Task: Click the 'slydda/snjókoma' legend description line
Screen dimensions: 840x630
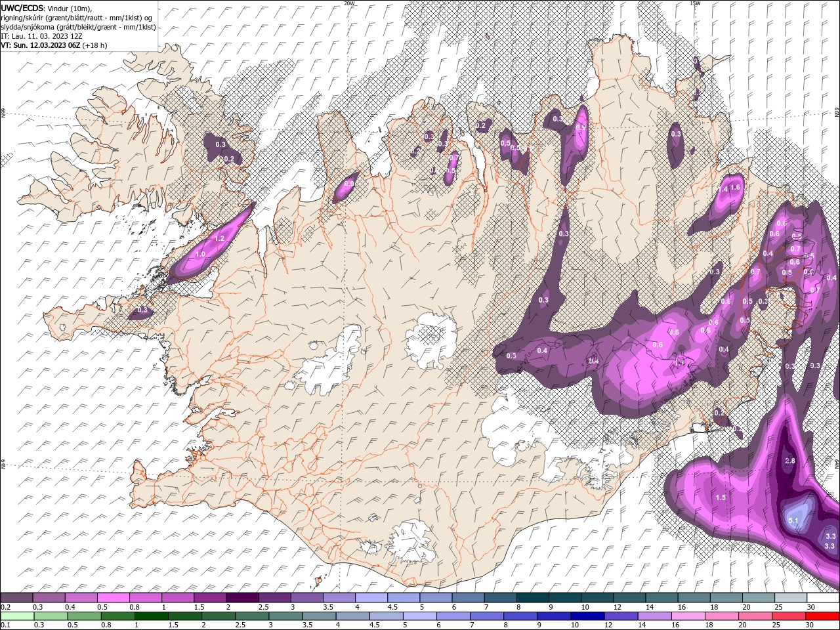Action: point(78,27)
